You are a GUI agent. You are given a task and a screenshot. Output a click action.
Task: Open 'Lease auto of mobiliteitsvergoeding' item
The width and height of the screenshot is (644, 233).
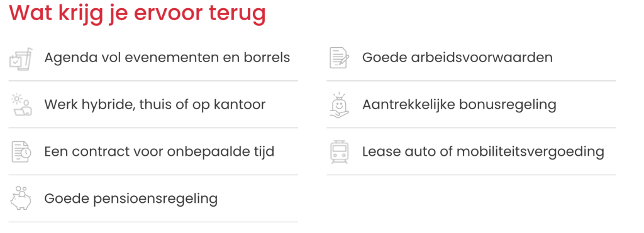[483, 152]
